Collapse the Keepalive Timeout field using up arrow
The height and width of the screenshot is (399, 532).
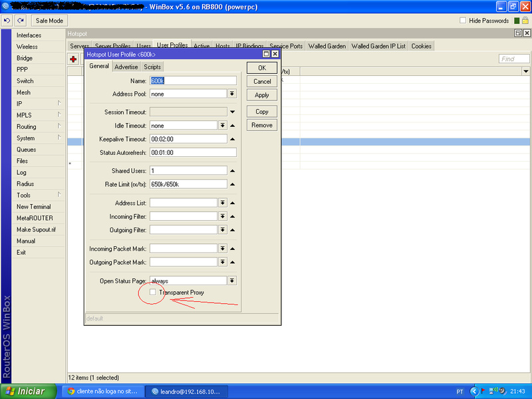tap(232, 139)
